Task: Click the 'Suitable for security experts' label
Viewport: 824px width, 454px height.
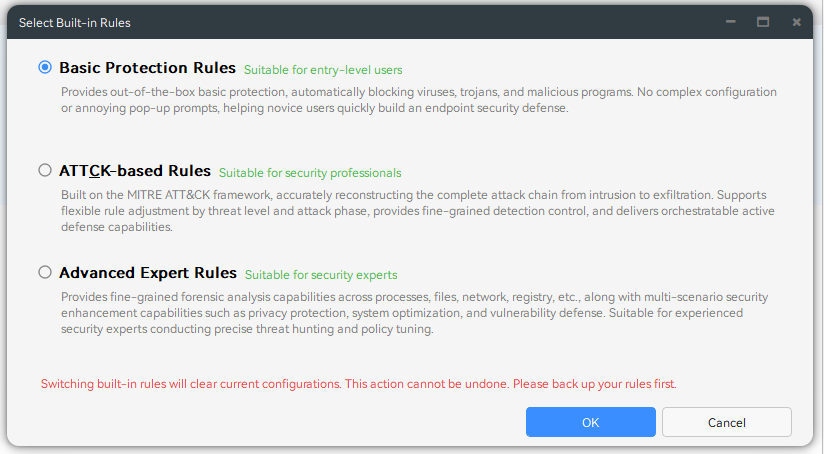Action: [321, 275]
